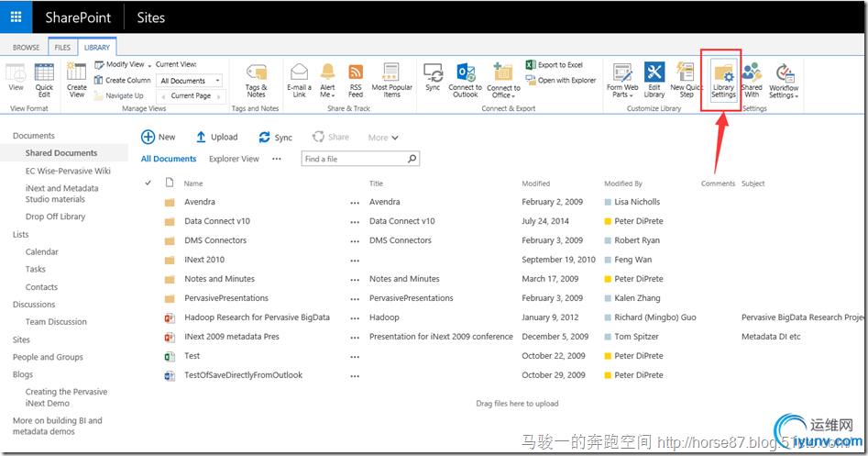Open Workflow Settings dropdown
This screenshot has width=868, height=456.
[x=784, y=81]
